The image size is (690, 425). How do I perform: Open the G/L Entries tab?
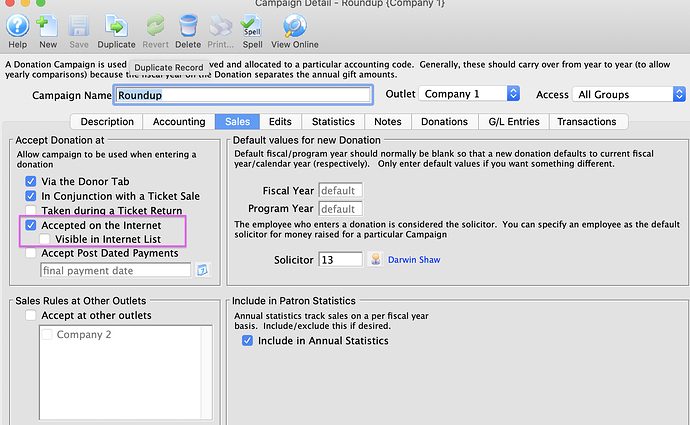(514, 121)
